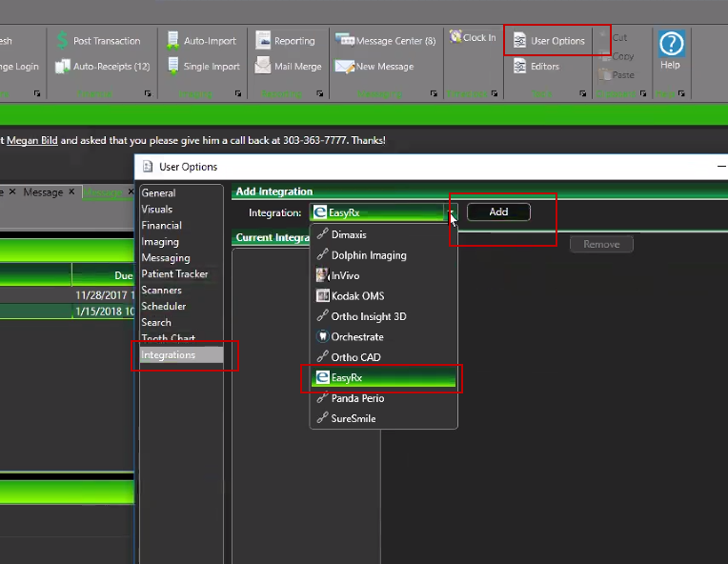The height and width of the screenshot is (564, 728).
Task: Minimize the User Options window
Action: tap(721, 166)
